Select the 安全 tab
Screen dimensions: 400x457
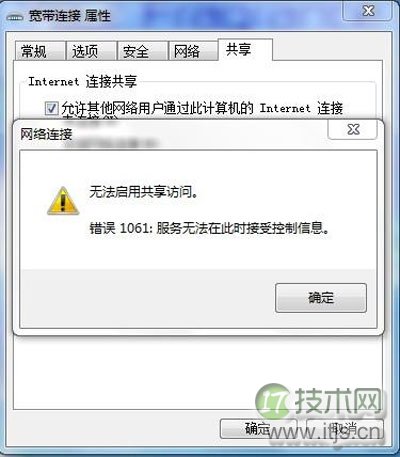point(142,51)
